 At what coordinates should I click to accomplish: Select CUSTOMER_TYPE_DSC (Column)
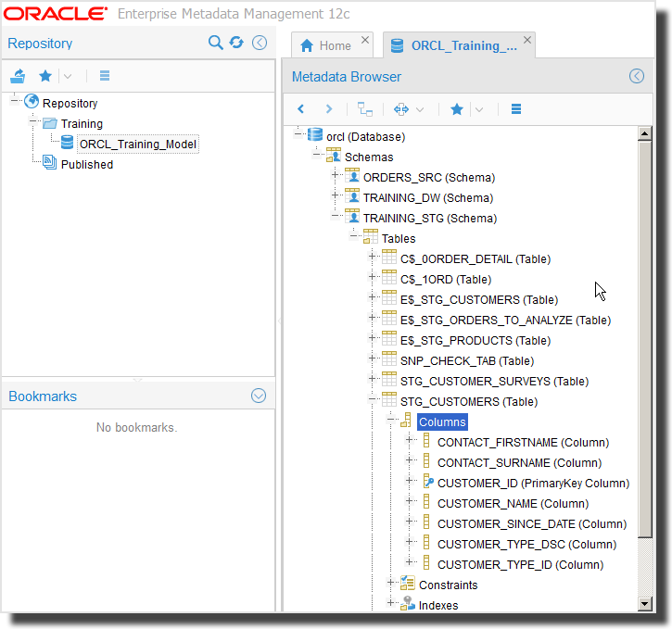tap(526, 545)
